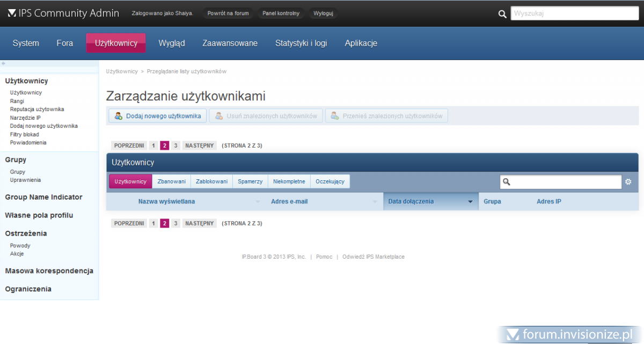Click the Wyloguj button
This screenshot has width=644, height=344.
point(323,13)
